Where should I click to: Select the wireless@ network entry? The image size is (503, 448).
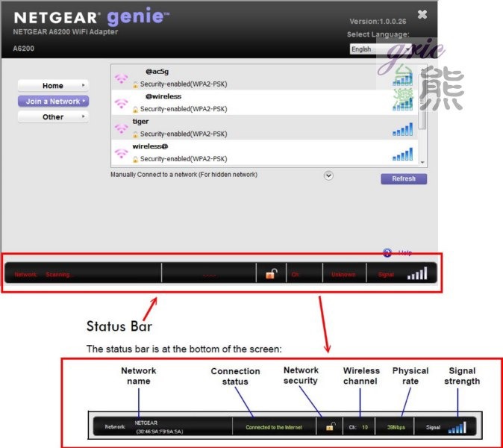pos(264,152)
